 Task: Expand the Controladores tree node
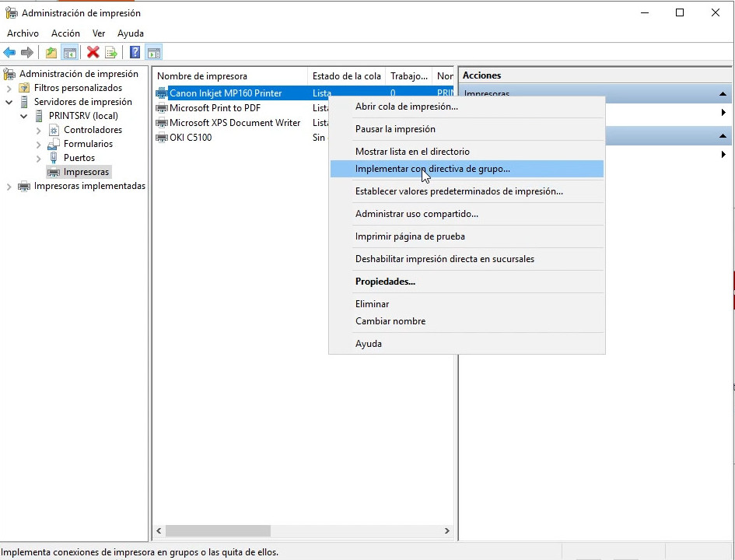pos(39,130)
